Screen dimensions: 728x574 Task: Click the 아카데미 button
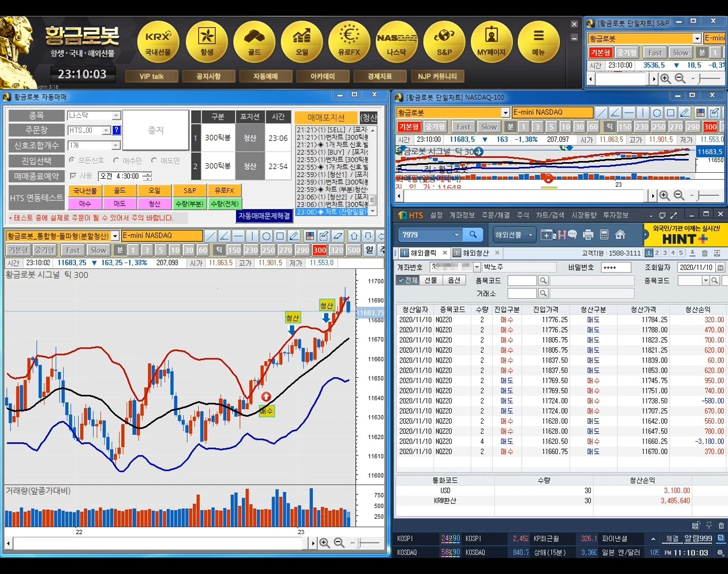323,77
